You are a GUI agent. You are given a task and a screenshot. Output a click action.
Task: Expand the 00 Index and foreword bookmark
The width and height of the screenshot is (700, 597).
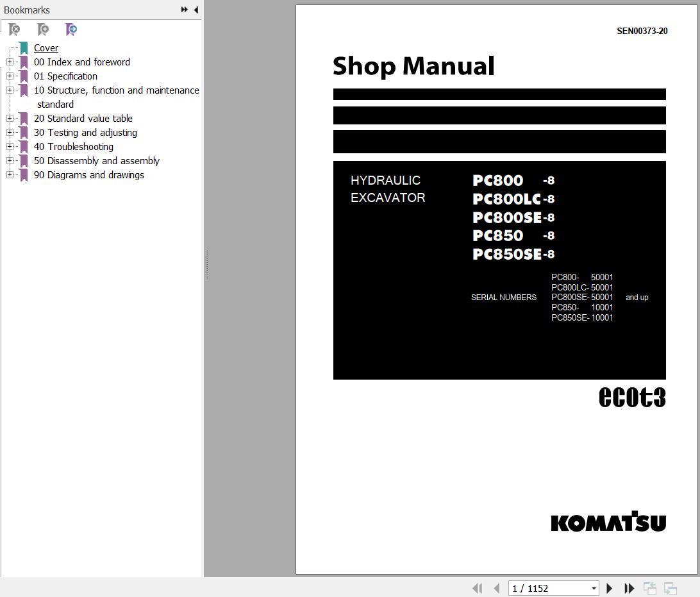(10, 62)
